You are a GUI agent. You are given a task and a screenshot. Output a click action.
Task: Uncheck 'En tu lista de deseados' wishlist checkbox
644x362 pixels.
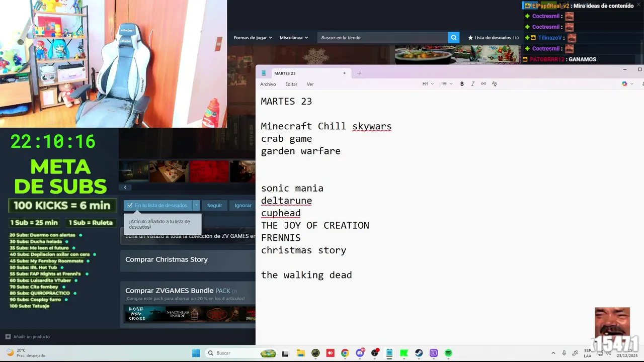point(130,205)
